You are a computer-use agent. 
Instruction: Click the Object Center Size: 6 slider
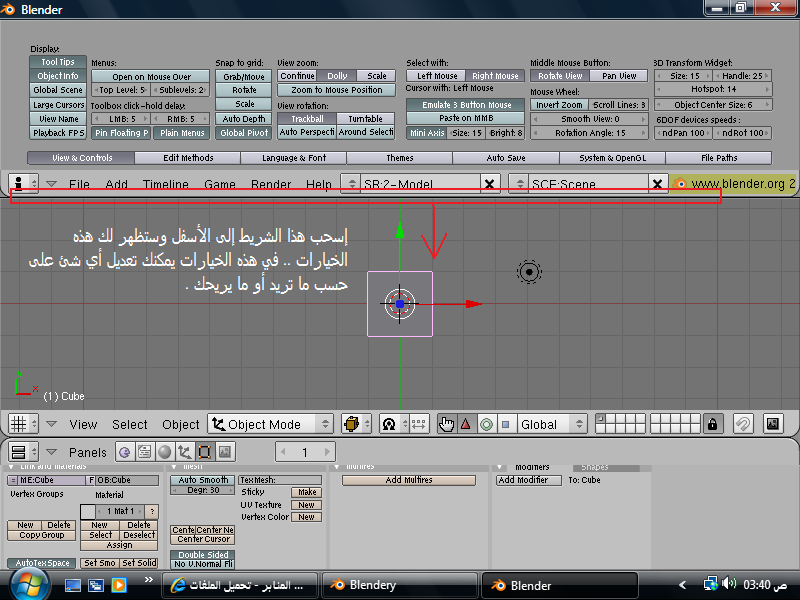[x=713, y=105]
